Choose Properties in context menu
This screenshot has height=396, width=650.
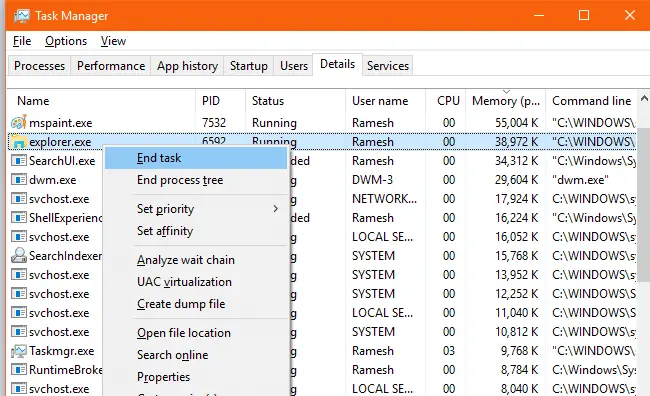[x=196, y=377]
